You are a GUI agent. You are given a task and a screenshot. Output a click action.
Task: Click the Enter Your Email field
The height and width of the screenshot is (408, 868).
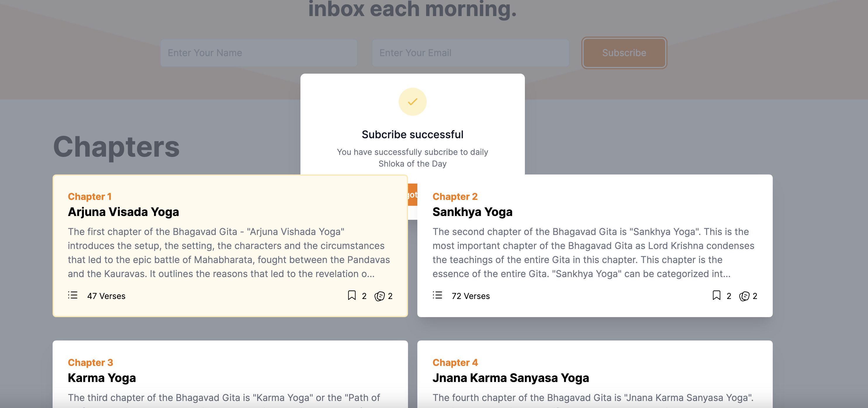[471, 53]
